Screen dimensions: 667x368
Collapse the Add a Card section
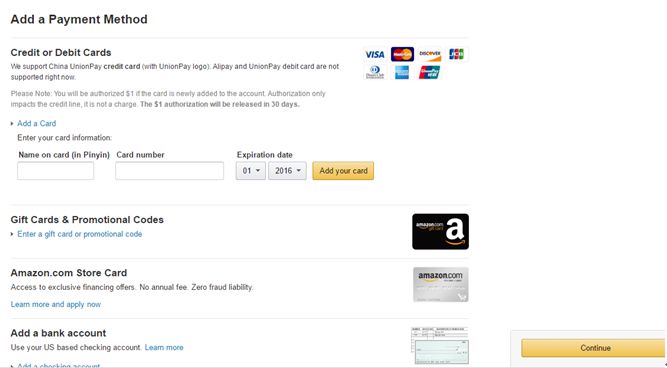37,123
